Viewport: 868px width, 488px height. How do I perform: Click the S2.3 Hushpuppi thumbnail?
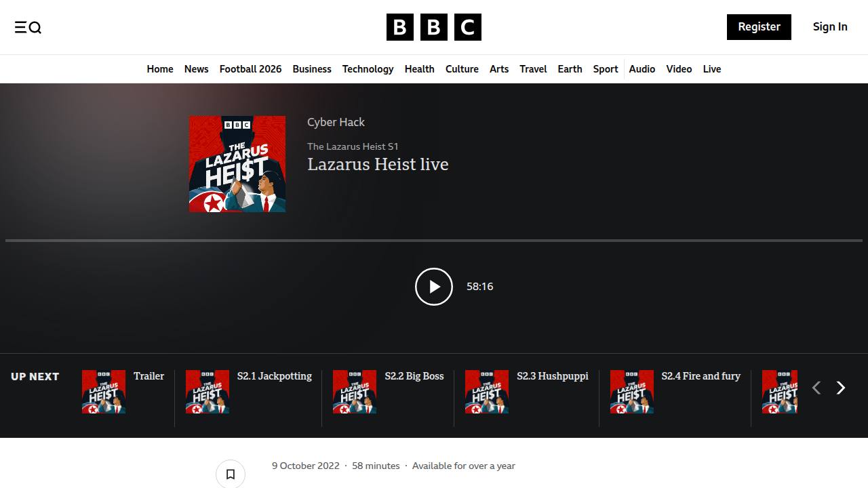487,392
